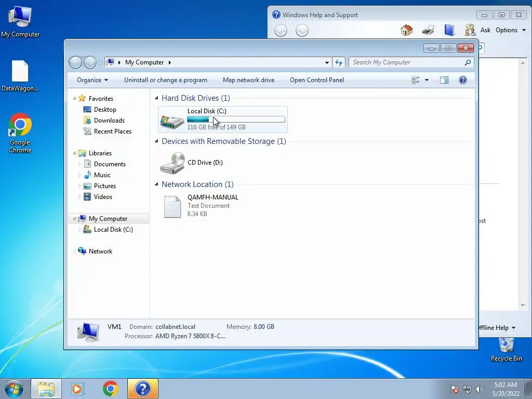
Task: Open Chrome from the taskbar
Action: pyautogui.click(x=110, y=389)
